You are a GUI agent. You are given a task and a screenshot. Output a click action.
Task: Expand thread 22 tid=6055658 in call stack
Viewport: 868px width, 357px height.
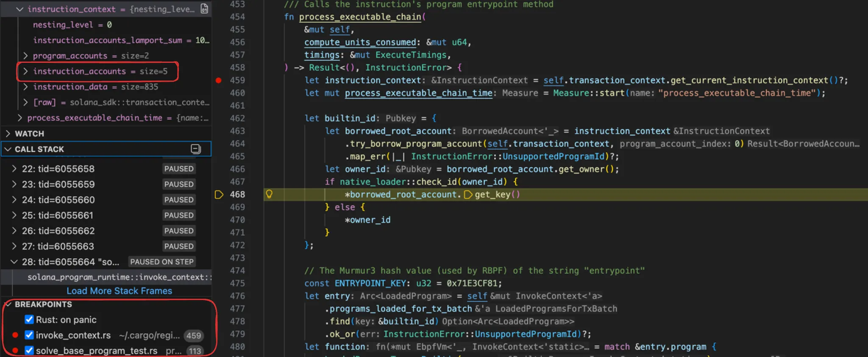14,169
